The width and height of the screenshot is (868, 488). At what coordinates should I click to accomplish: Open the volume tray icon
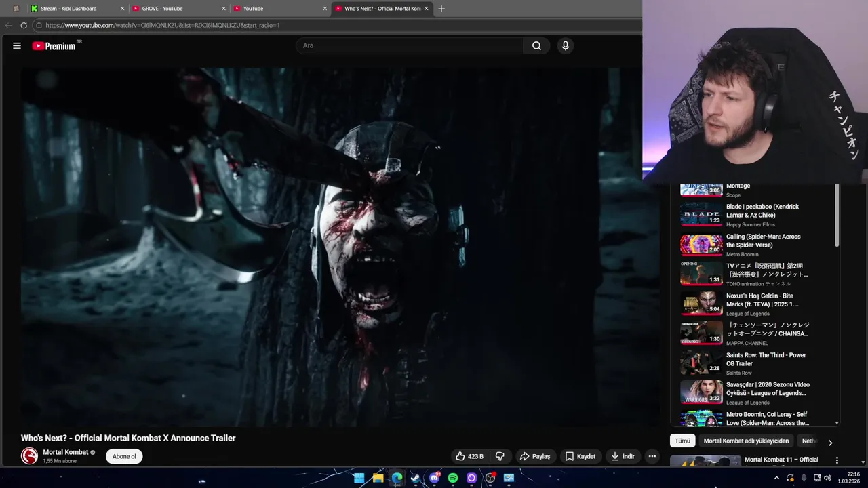pyautogui.click(x=827, y=478)
